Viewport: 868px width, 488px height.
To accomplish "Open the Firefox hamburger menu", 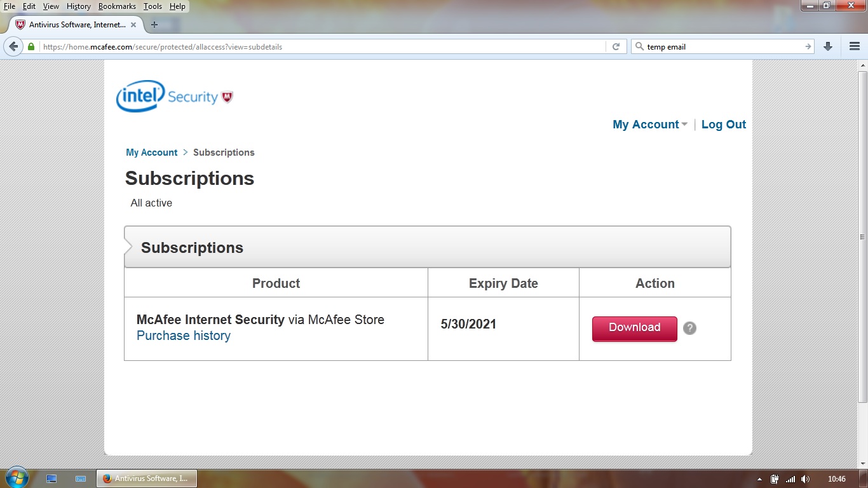I will point(855,46).
